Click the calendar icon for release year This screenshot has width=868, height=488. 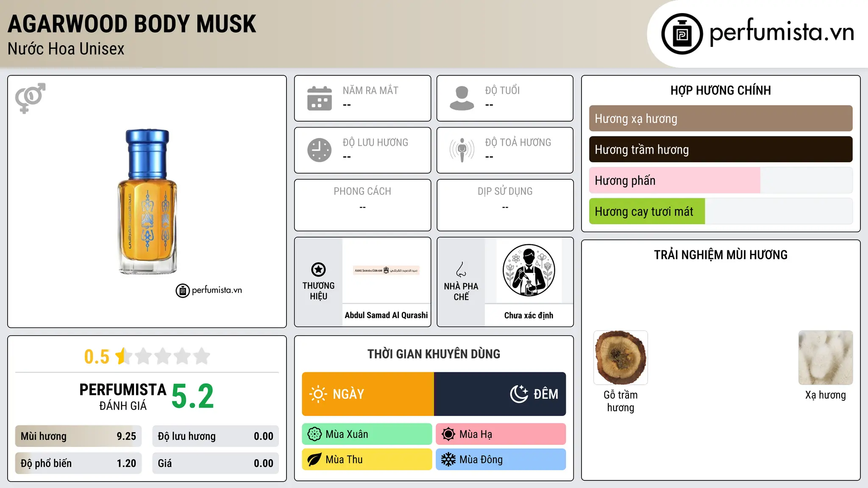tap(320, 98)
